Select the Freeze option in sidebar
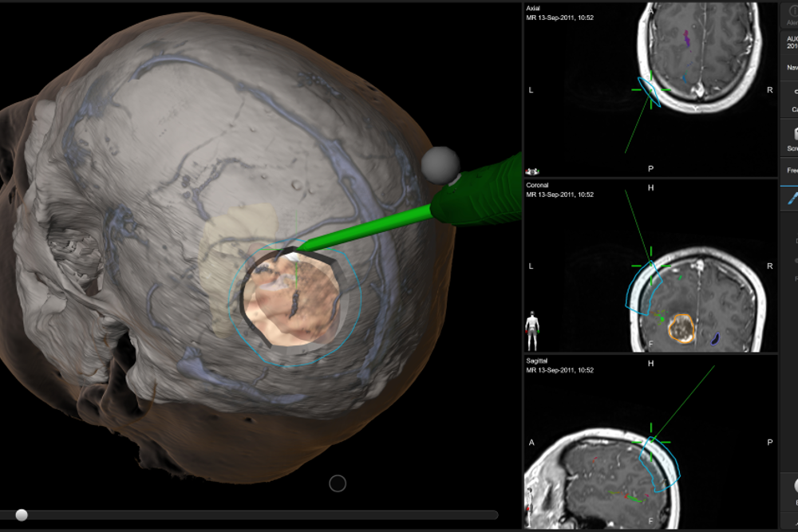This screenshot has width=798, height=532. tap(792, 170)
